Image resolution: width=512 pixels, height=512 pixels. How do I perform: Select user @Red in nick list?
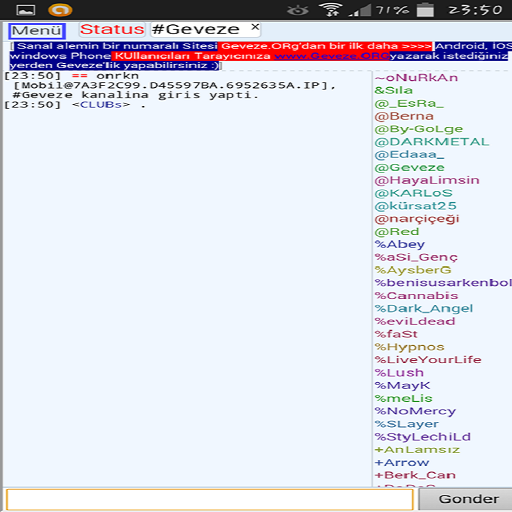click(397, 232)
